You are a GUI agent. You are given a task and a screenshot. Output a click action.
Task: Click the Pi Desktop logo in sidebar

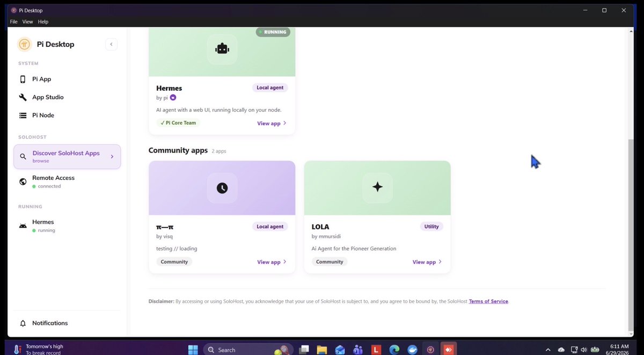coord(24,44)
